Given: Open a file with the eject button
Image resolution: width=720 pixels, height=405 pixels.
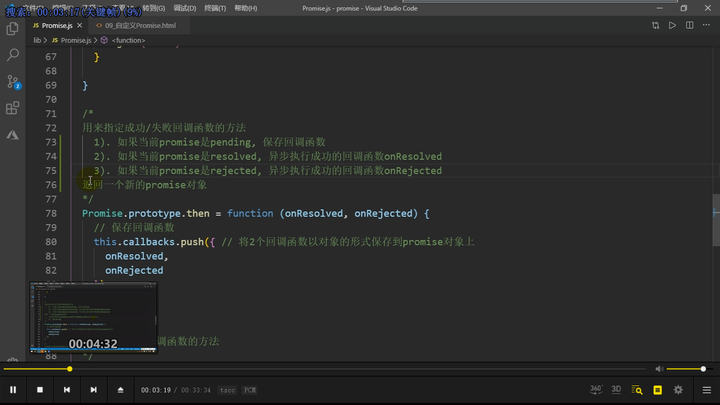Looking at the screenshot, I should point(120,390).
